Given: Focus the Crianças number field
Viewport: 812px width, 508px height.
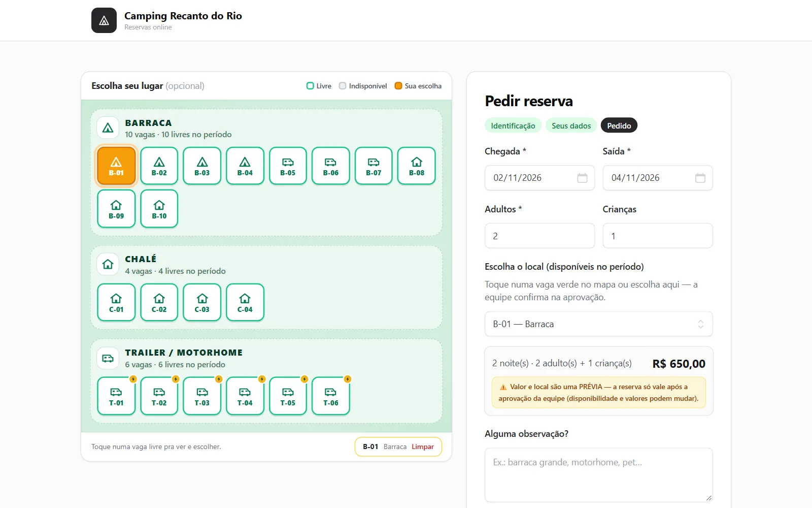Looking at the screenshot, I should point(658,236).
